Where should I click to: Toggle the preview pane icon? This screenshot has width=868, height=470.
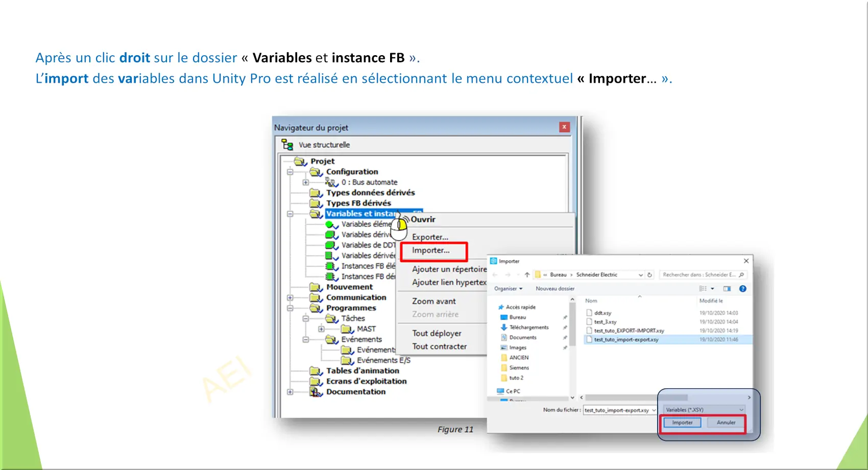727,289
